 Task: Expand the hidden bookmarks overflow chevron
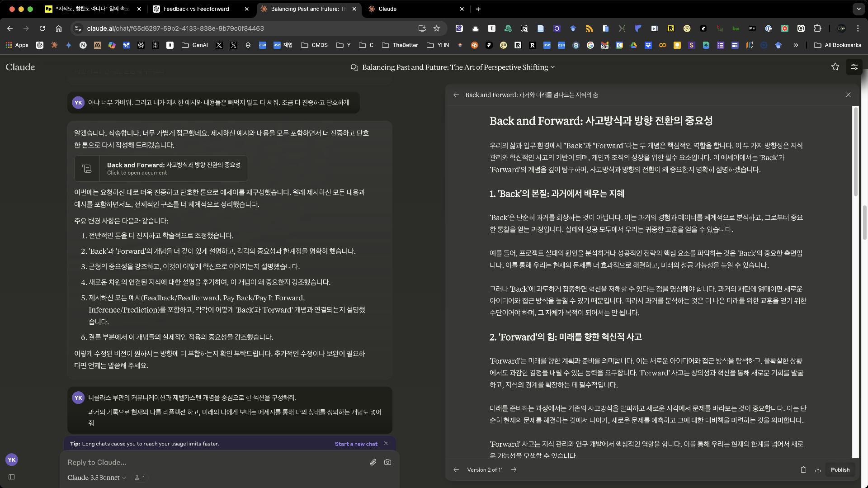tap(796, 45)
